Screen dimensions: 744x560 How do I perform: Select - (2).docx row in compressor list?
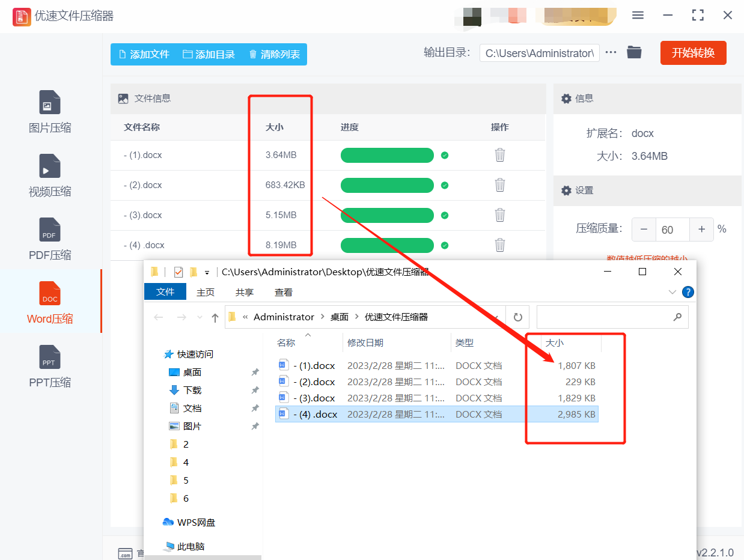pyautogui.click(x=328, y=185)
